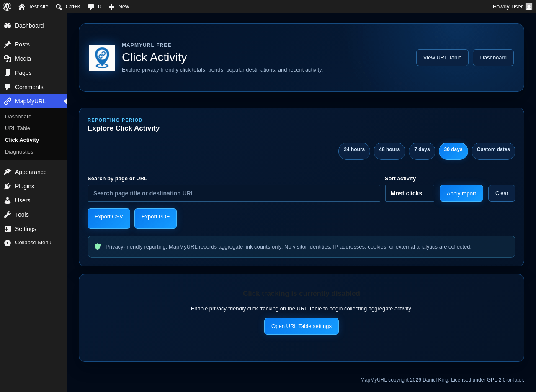Screen dimensions: 536x392
Task: Click the green privacy shield icon
Action: pyautogui.click(x=98, y=247)
